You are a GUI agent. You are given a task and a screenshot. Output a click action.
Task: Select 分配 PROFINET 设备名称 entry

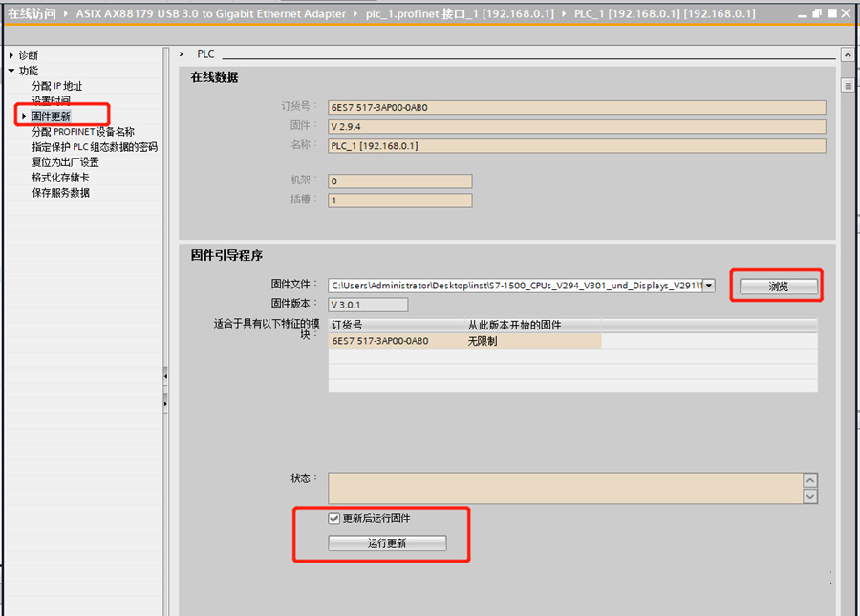82,132
